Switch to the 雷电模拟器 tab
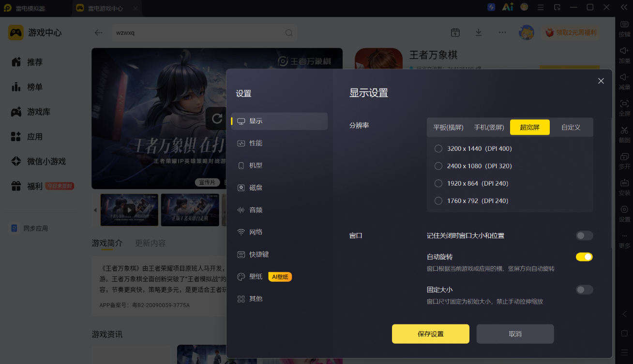The image size is (633, 364). (30, 8)
